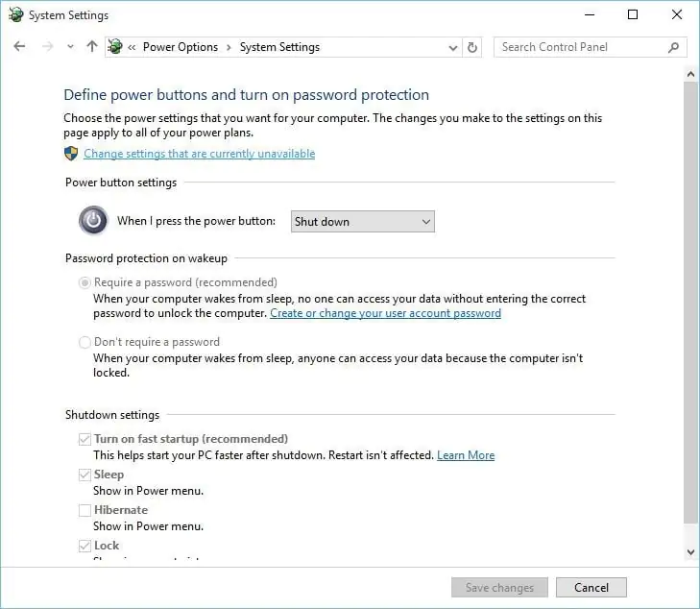Select Require a password radio button

tap(84, 282)
